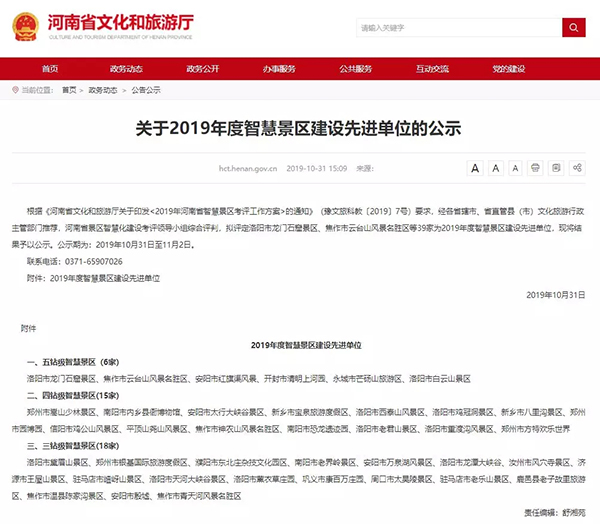Image resolution: width=600 pixels, height=524 pixels.
Task: Open the 公共服务 nav menu item
Action: tap(356, 69)
